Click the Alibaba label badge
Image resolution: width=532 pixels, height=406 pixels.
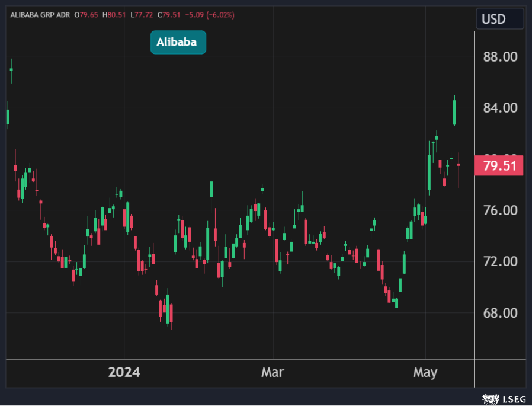pos(178,42)
